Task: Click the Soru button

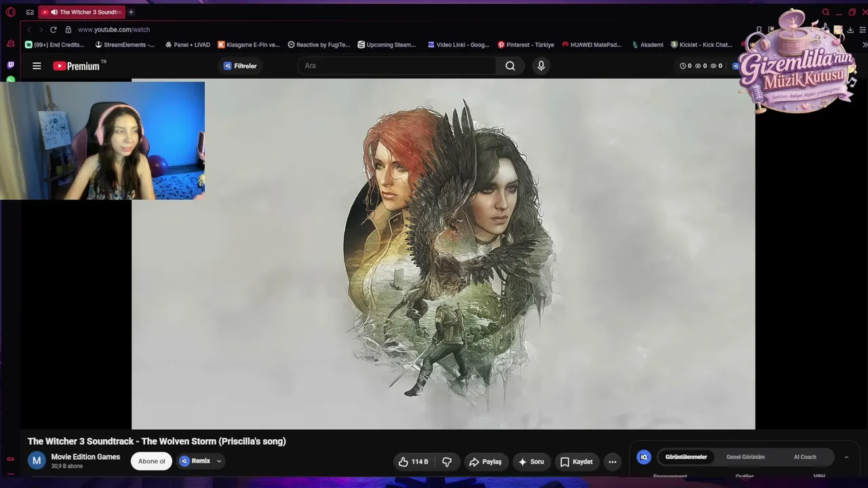Action: (531, 462)
